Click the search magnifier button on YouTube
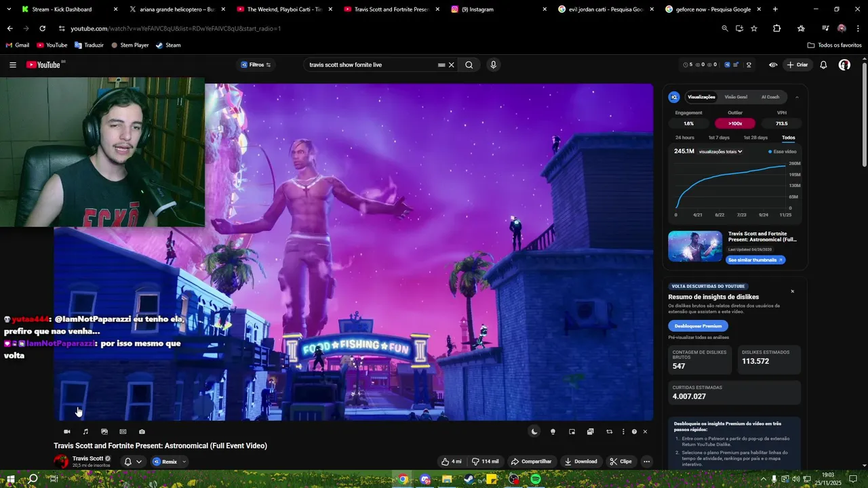The image size is (868, 488). click(x=469, y=65)
